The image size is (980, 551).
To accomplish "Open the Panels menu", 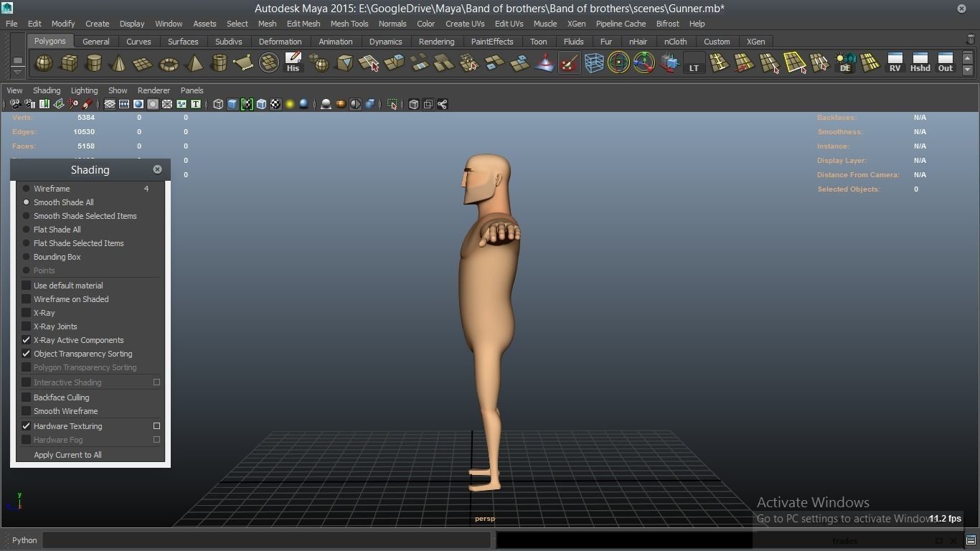I will pyautogui.click(x=192, y=90).
